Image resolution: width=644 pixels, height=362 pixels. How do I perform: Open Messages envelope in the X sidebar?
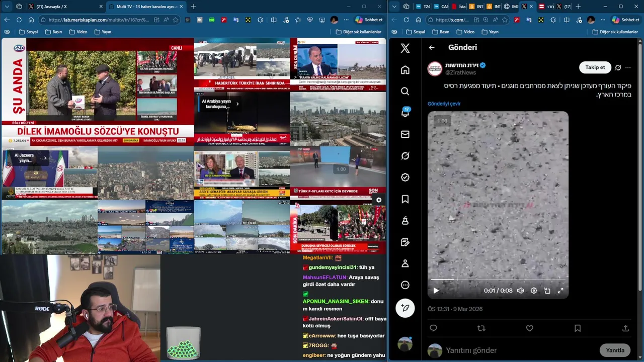(x=405, y=134)
